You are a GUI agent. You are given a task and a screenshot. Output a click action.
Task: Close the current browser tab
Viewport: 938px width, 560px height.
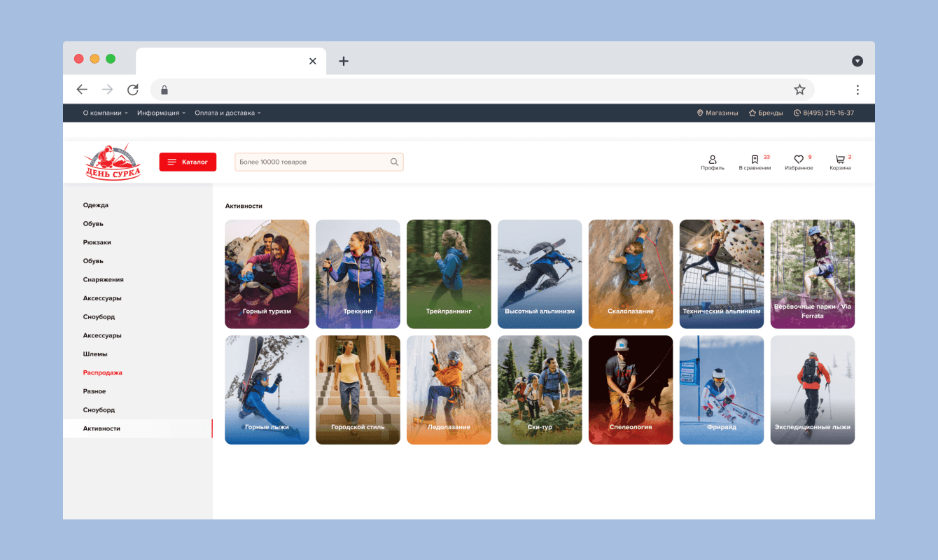(x=312, y=61)
